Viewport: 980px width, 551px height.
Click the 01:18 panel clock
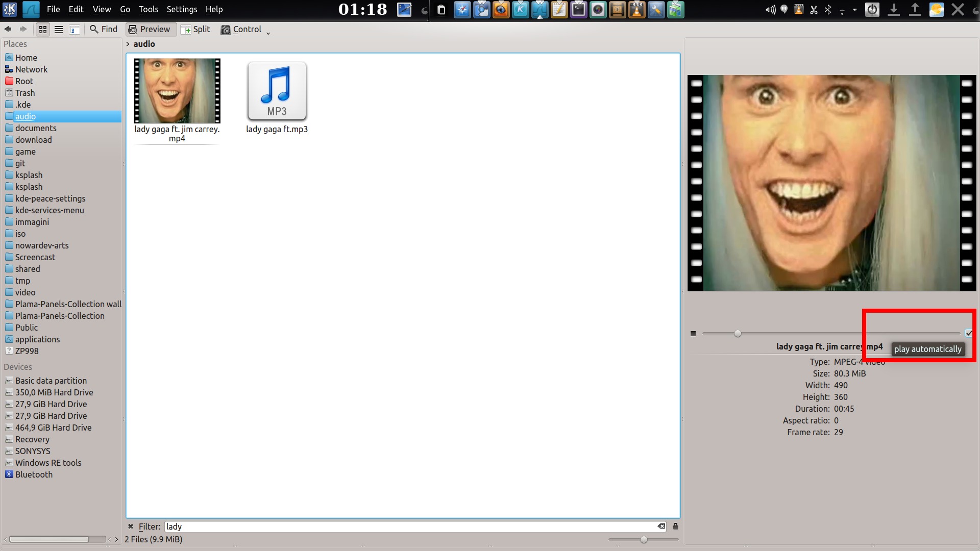pyautogui.click(x=363, y=9)
